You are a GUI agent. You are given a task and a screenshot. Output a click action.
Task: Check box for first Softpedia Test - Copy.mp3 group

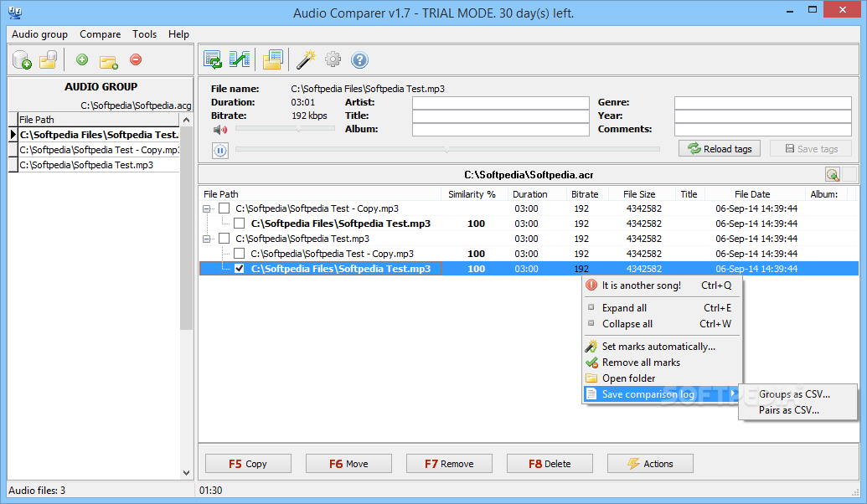point(224,208)
